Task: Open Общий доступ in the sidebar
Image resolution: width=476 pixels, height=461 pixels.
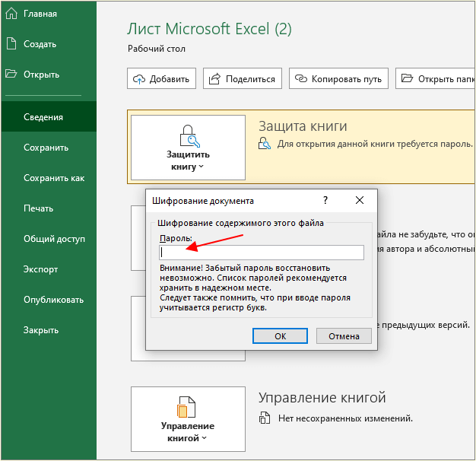Action: click(x=49, y=239)
